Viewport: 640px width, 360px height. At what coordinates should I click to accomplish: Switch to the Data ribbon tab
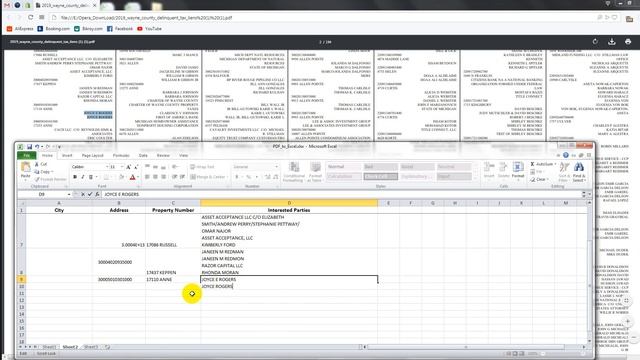tap(143, 156)
